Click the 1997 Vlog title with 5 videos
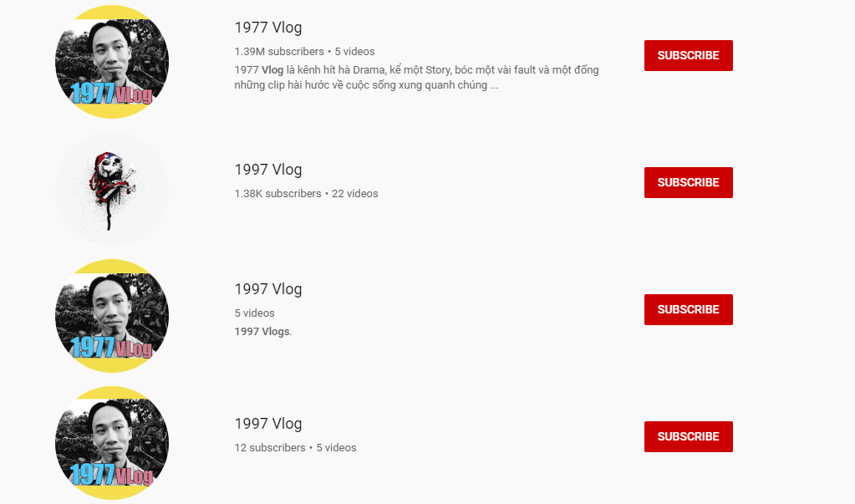 pos(267,288)
